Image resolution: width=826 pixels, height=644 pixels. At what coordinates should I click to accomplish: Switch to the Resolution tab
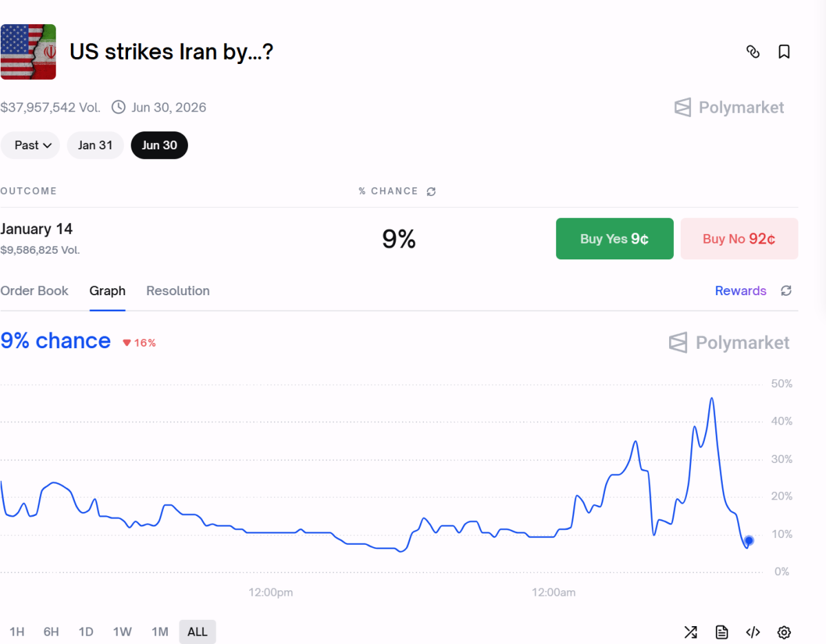tap(178, 291)
